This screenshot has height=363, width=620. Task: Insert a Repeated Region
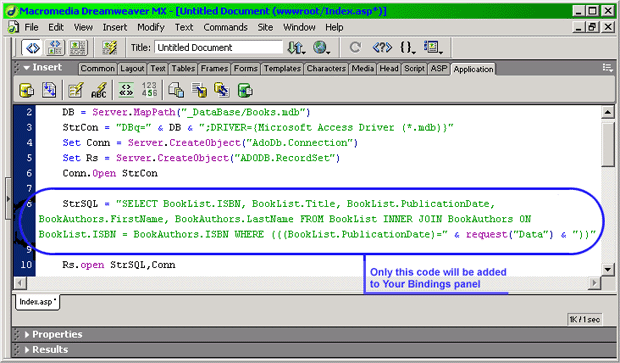pos(49,91)
